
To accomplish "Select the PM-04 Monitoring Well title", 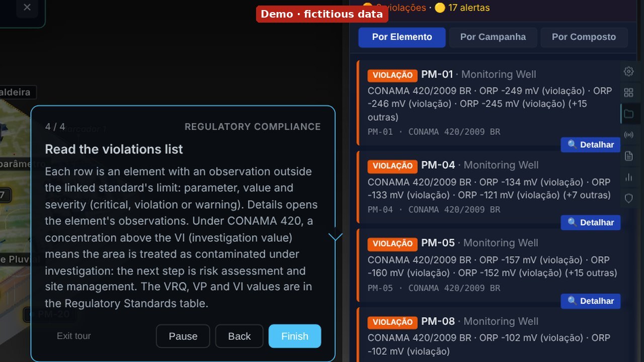I will pos(480,165).
